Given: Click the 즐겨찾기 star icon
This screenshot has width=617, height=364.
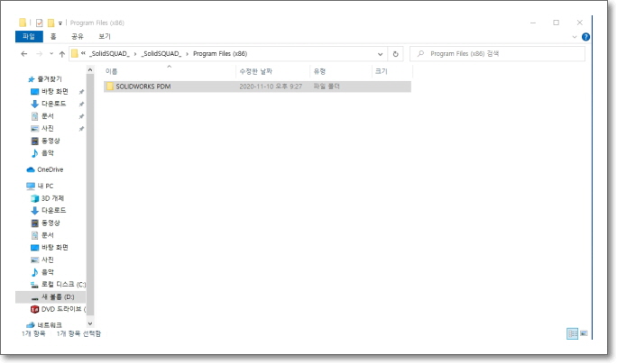Looking at the screenshot, I should (x=31, y=79).
